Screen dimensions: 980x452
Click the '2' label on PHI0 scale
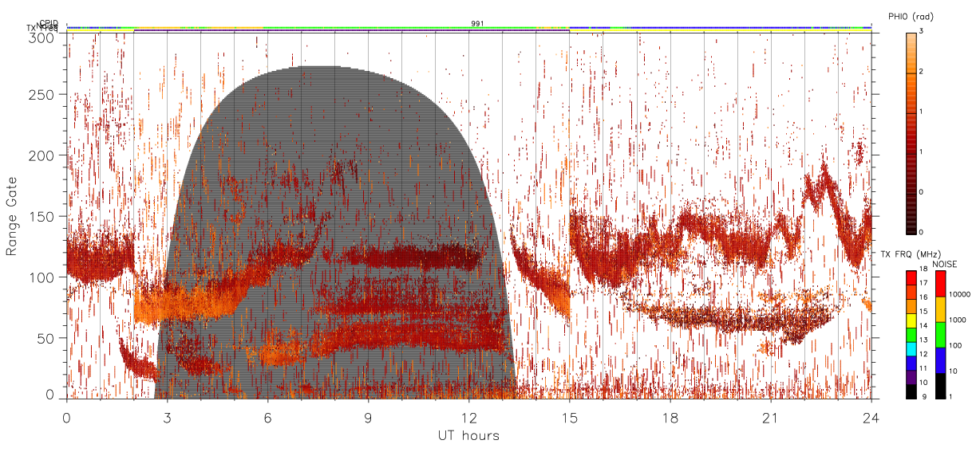[921, 72]
